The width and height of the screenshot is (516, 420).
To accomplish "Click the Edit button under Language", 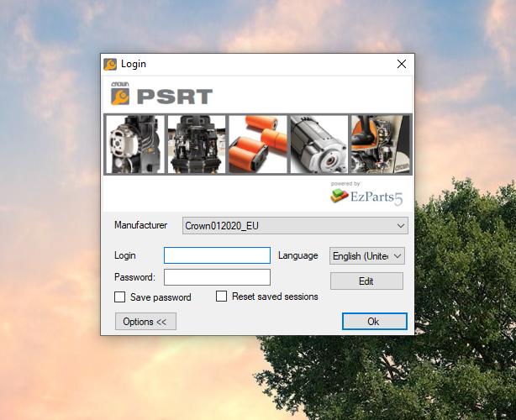I will [x=366, y=281].
